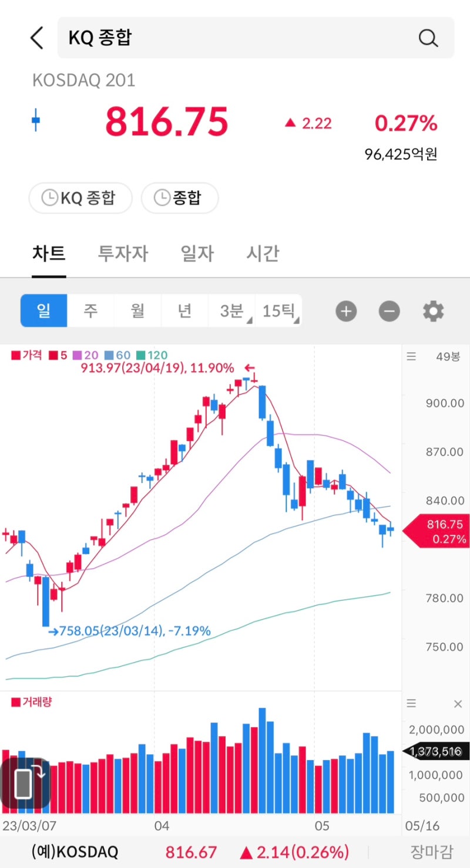This screenshot has height=868, width=470.
Task: Close the 거래량 volume panel with X
Action: pyautogui.click(x=458, y=703)
